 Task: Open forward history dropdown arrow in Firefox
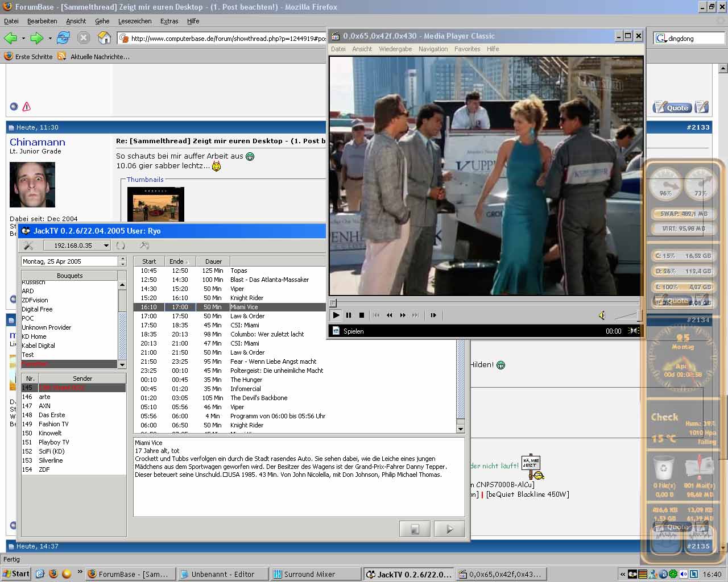50,39
